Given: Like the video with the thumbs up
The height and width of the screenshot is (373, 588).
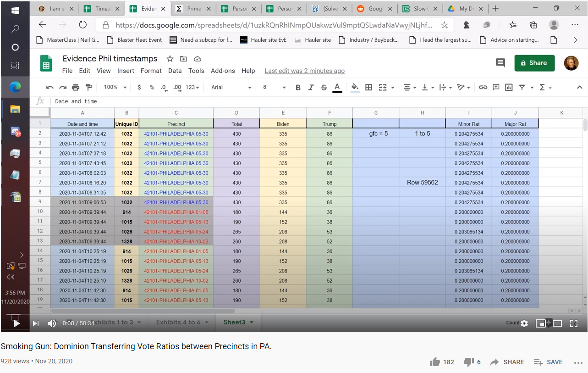Looking at the screenshot, I should [x=435, y=362].
